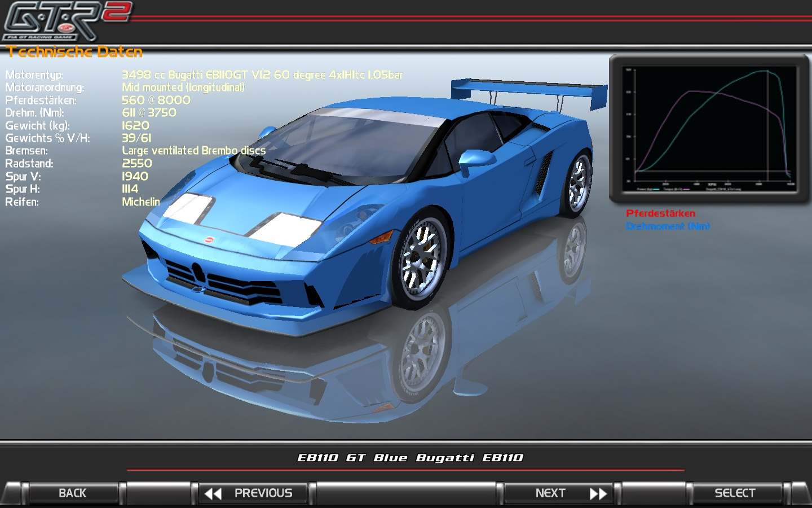
Task: Click torque value 611 @ 3750
Action: 149,112
